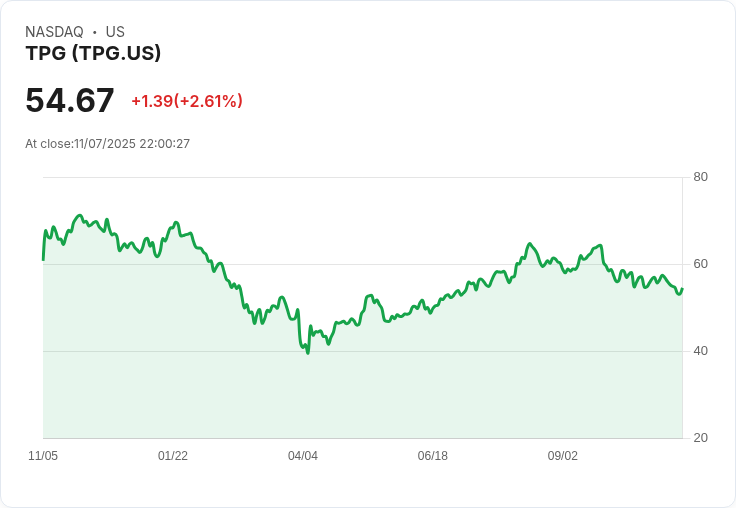Select the 80 y-axis label

pyautogui.click(x=700, y=177)
